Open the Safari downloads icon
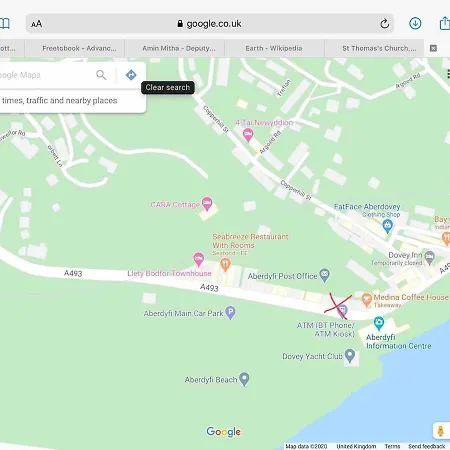Screen dimensions: 450x450 click(x=415, y=23)
